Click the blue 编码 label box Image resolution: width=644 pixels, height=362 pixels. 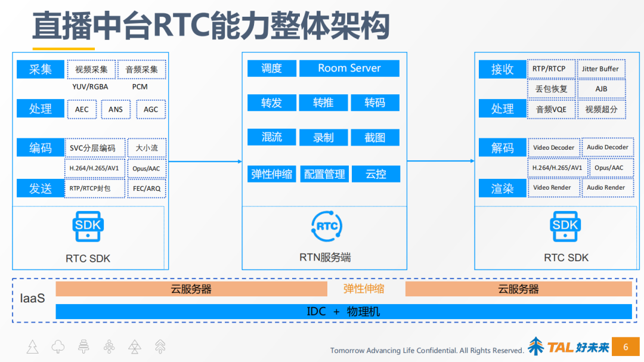click(41, 147)
